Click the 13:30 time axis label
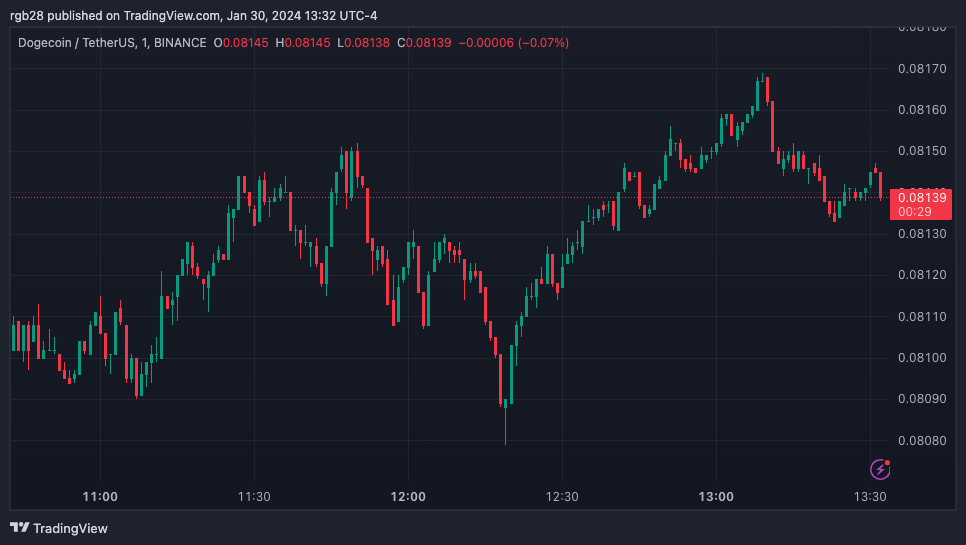 coord(870,497)
